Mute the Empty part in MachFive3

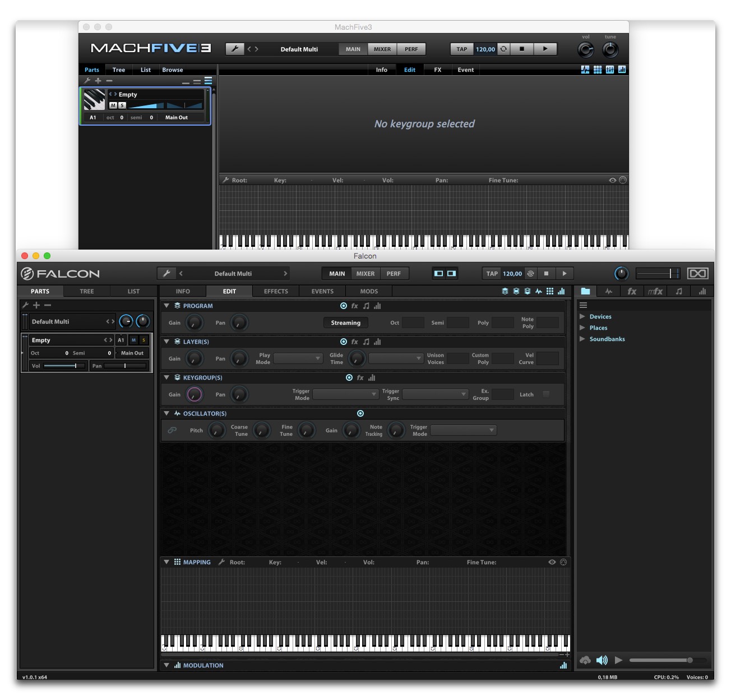113,105
